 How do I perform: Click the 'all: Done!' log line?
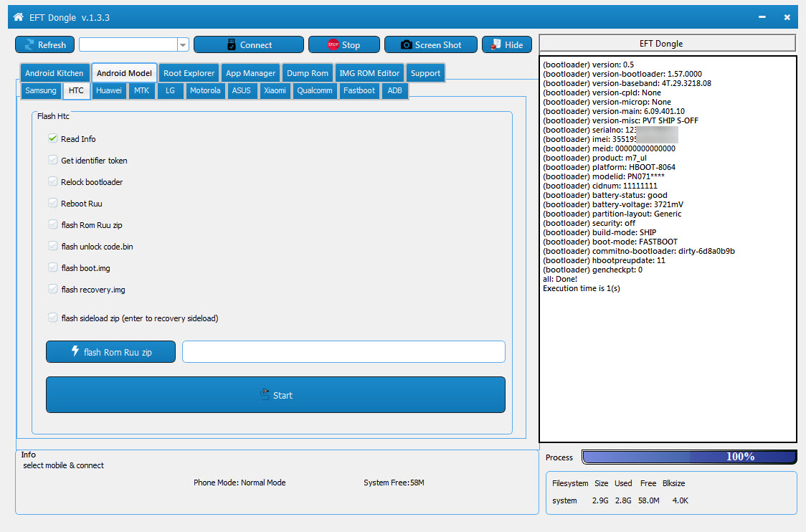coord(560,279)
